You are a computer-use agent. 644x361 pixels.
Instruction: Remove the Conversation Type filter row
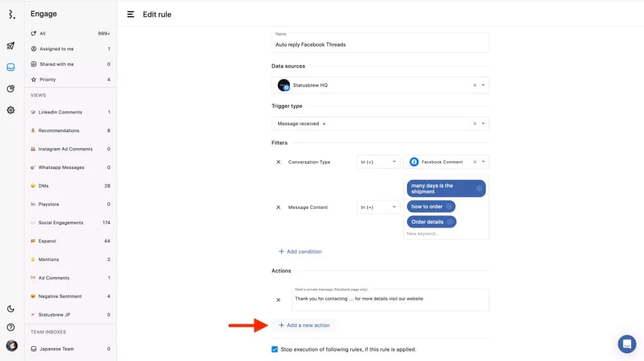pos(278,162)
